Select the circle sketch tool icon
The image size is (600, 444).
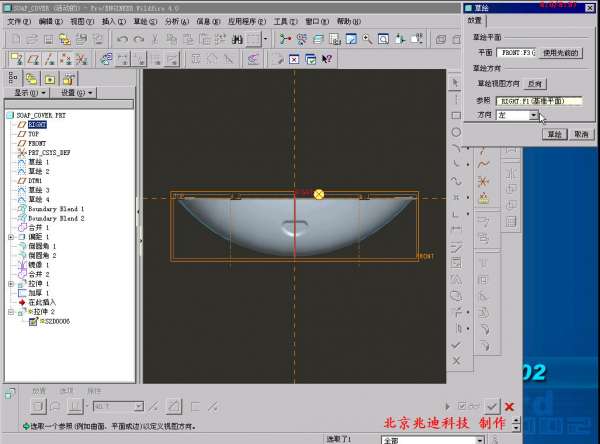coord(456,131)
